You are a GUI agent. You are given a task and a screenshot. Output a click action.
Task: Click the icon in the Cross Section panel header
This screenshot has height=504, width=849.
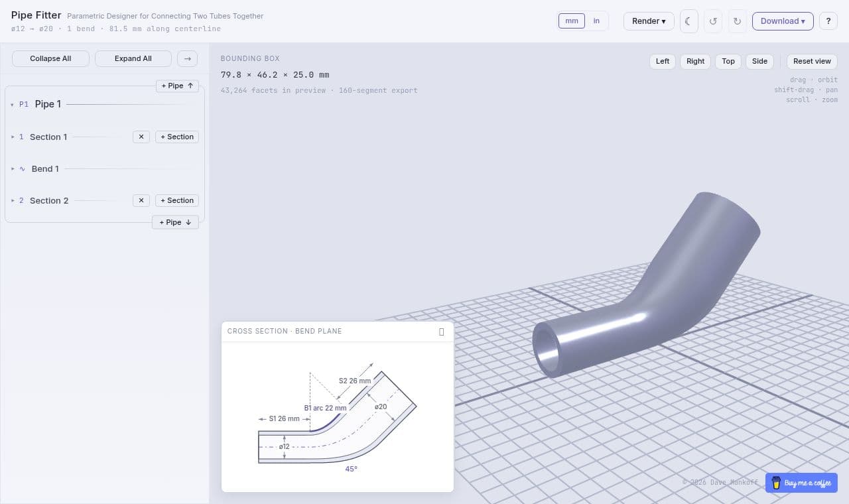tap(442, 332)
